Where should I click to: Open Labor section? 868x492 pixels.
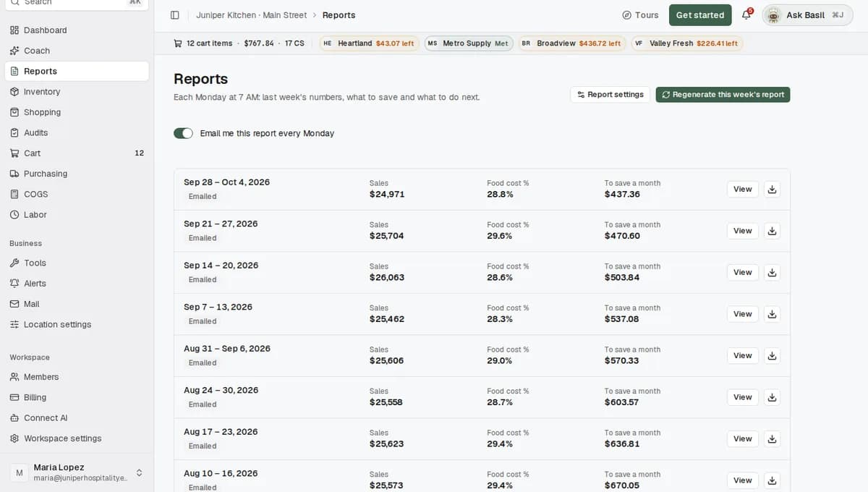click(x=77, y=215)
